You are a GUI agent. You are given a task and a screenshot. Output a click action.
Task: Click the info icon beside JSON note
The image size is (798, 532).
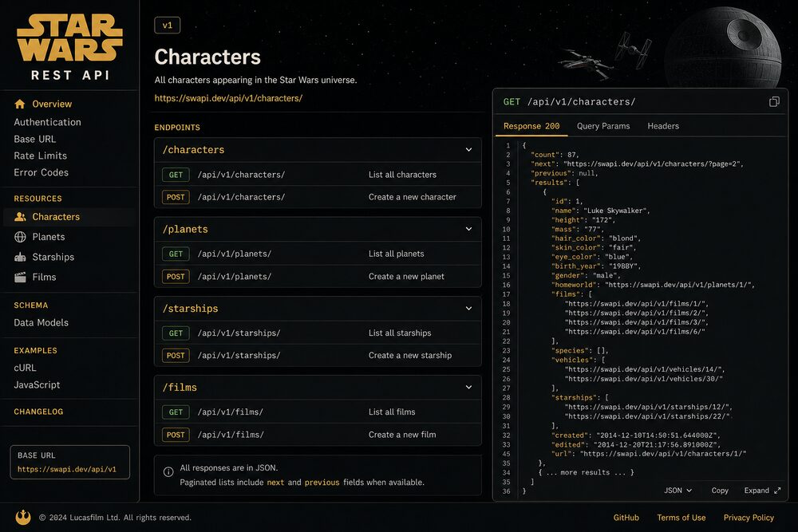(168, 472)
